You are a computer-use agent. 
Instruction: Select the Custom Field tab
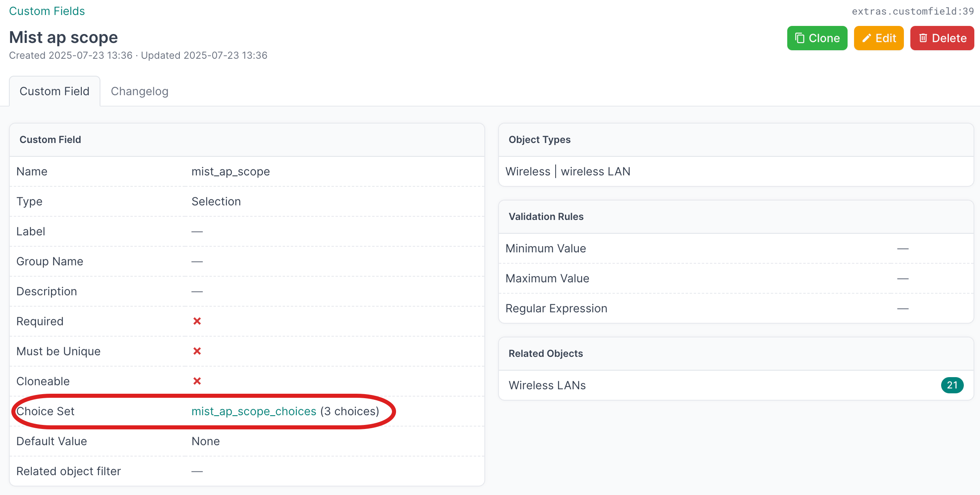pyautogui.click(x=55, y=92)
